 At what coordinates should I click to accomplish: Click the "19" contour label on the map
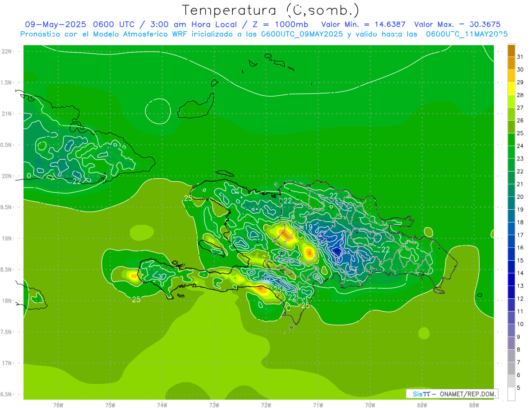[309, 227]
